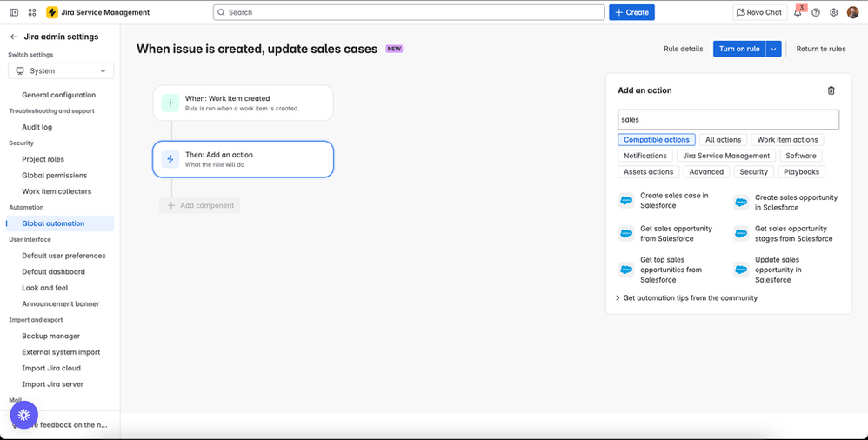Screen dimensions: 868x440
Task: Open the help question mark icon
Action: (816, 12)
